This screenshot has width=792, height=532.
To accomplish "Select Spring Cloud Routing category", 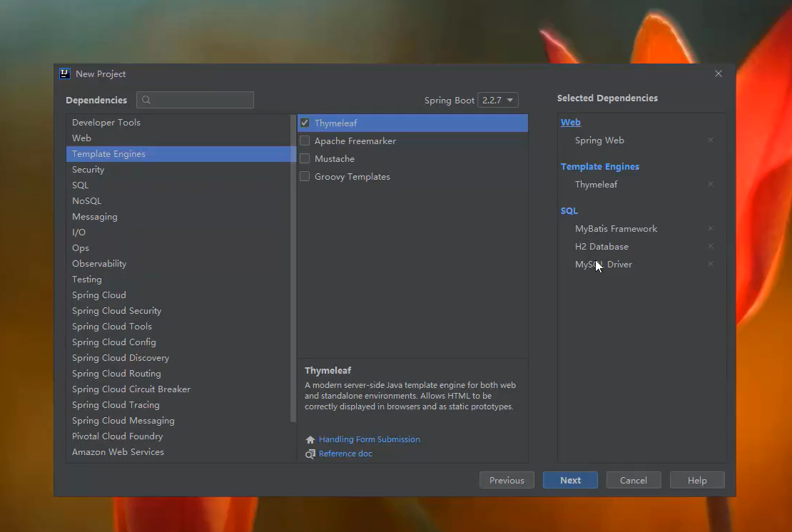I will pyautogui.click(x=179, y=373).
